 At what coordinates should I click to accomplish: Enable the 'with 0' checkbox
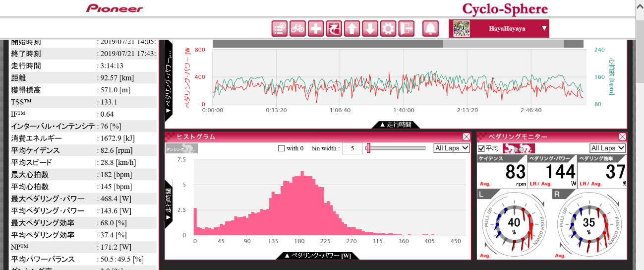pos(282,148)
